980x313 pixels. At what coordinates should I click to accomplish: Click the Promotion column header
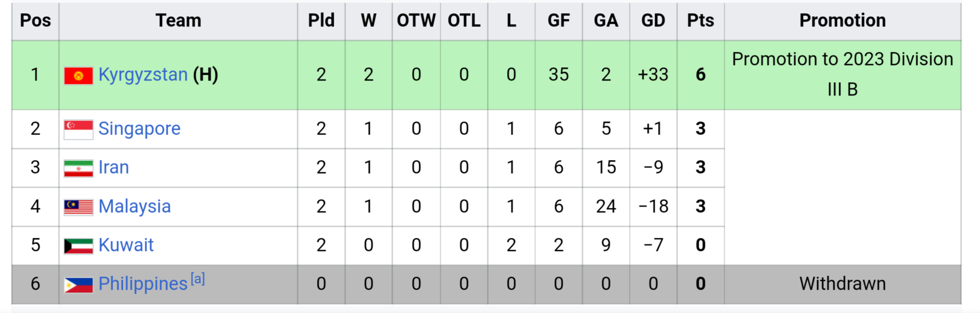tap(842, 21)
